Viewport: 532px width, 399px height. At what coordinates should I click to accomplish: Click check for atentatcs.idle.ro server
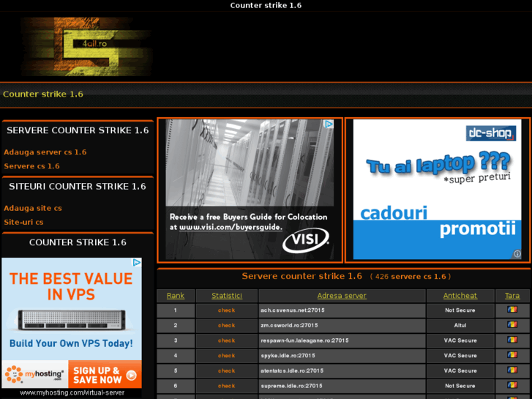226,371
